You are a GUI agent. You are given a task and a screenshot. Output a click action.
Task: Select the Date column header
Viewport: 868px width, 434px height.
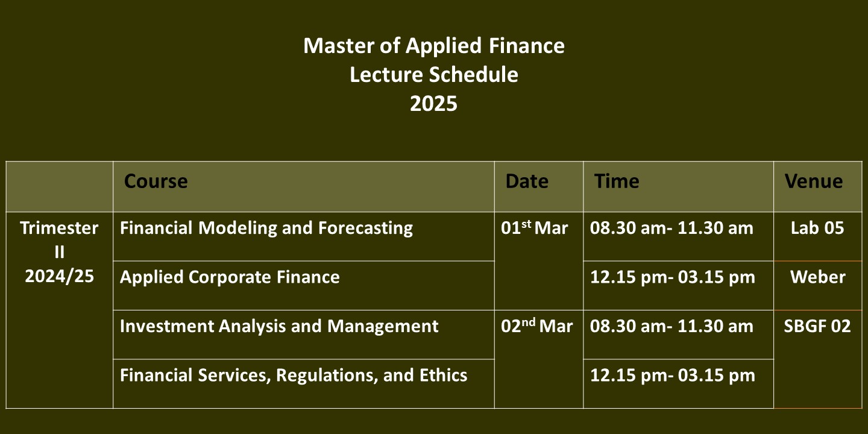pyautogui.click(x=527, y=181)
